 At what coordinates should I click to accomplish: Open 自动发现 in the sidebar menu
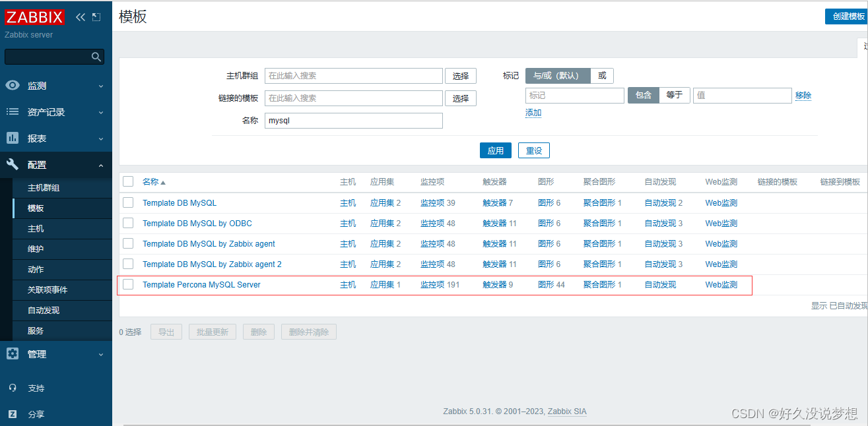point(44,311)
